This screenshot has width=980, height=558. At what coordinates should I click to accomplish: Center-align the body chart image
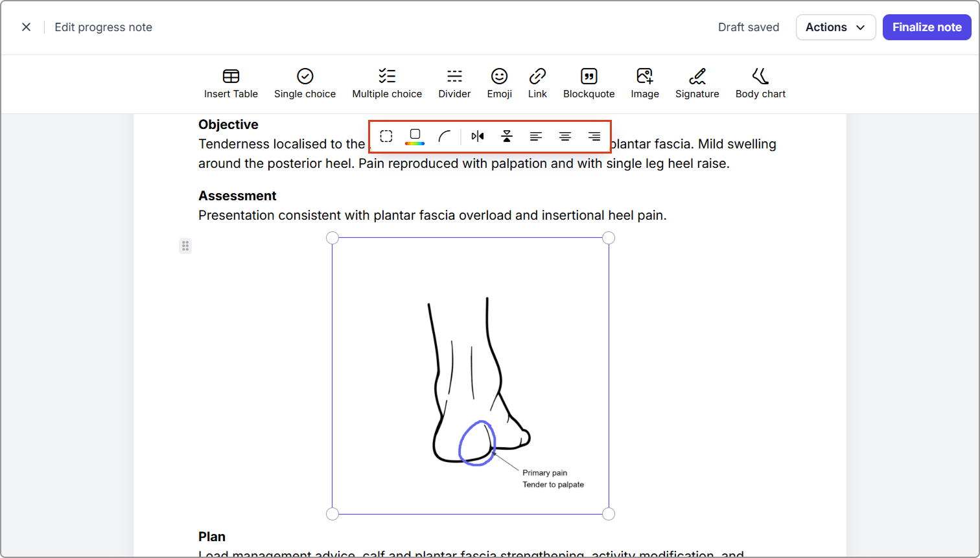565,136
